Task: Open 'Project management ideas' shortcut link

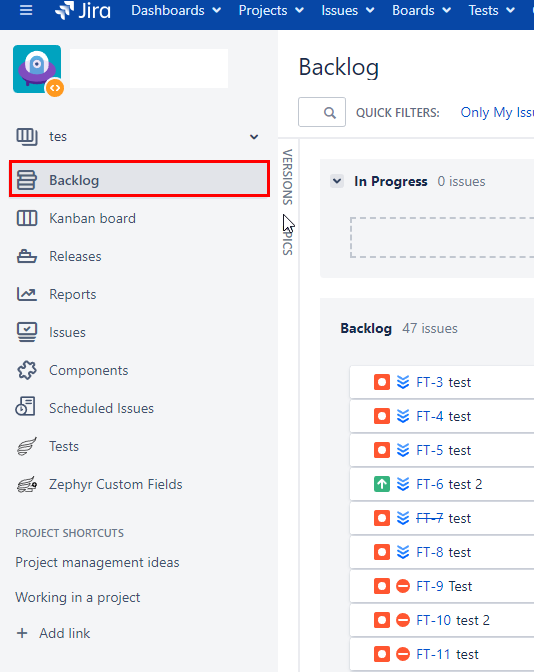Action: (97, 562)
